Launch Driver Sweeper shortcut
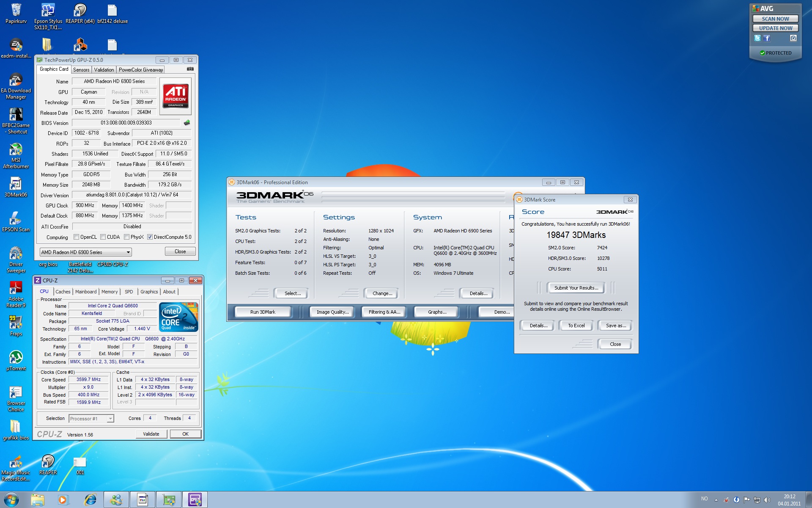This screenshot has height=508, width=812. (16, 260)
